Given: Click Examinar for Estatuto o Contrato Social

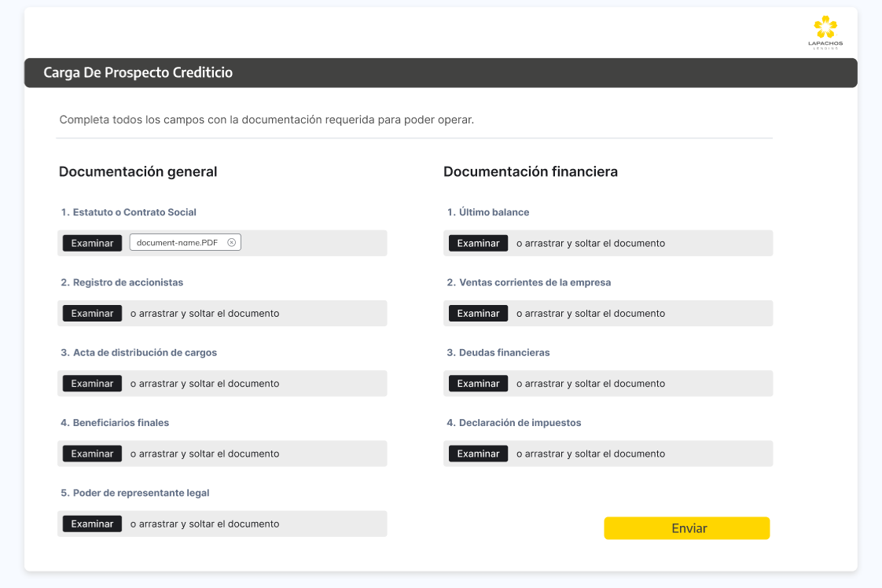Looking at the screenshot, I should pyautogui.click(x=92, y=243).
